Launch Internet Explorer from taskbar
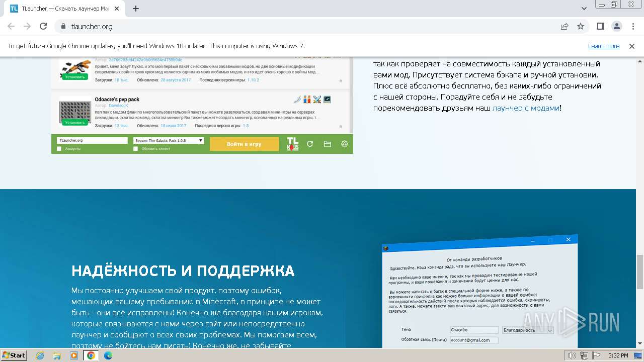The image size is (644, 362). (x=40, y=355)
